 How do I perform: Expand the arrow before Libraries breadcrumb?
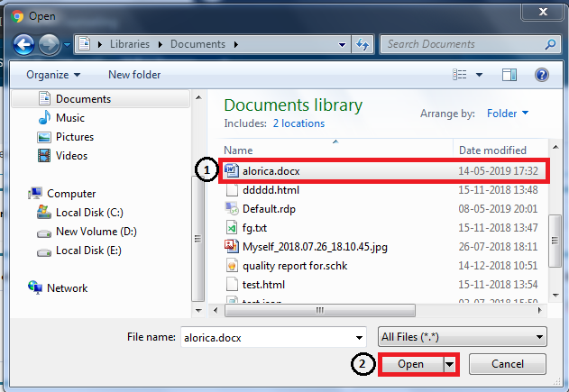tap(100, 44)
